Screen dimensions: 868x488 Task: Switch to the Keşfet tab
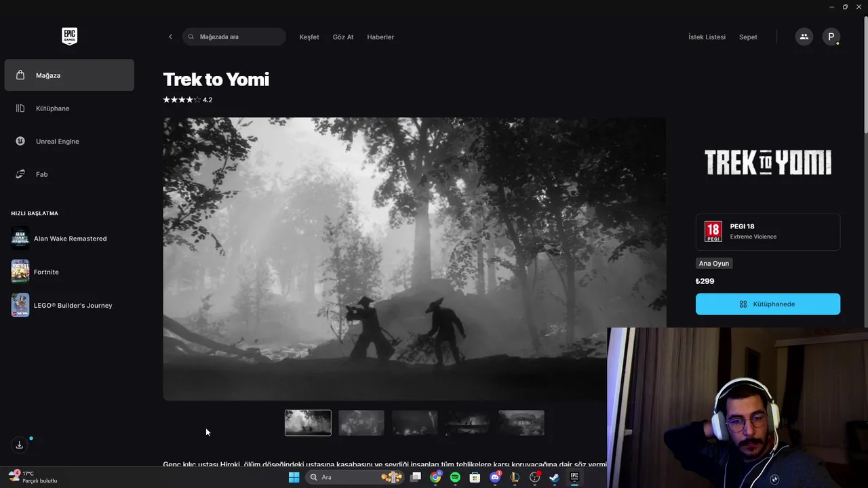(x=309, y=37)
